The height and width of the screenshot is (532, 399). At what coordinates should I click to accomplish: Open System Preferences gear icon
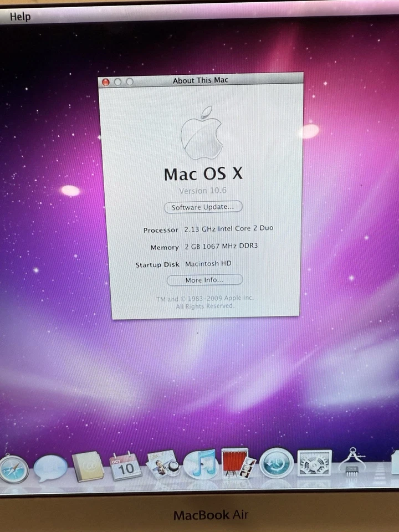coord(315,463)
